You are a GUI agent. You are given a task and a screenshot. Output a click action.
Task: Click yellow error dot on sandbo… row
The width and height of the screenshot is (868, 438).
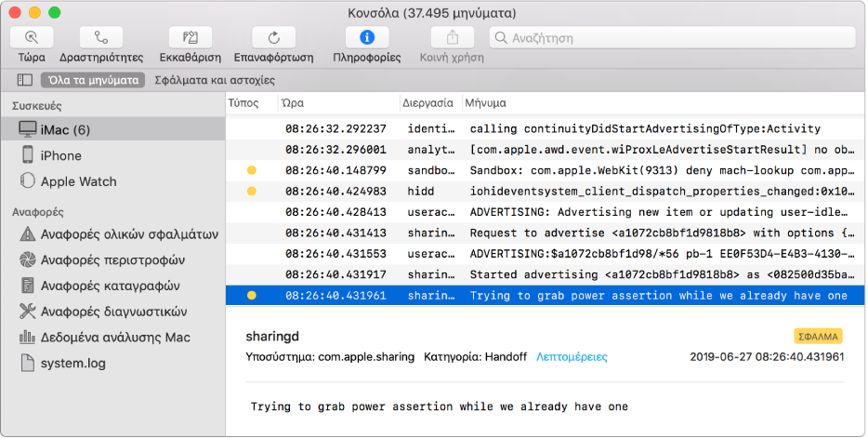(x=251, y=170)
